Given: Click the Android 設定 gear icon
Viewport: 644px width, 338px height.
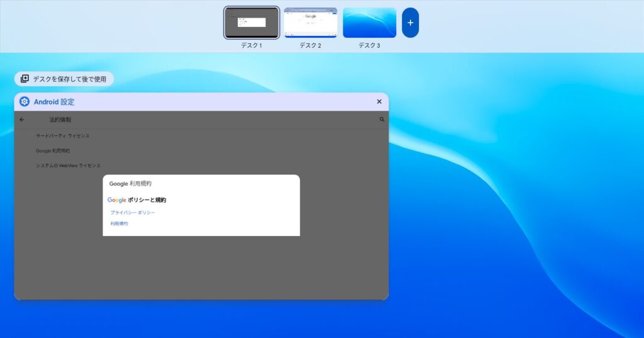Looking at the screenshot, I should (x=25, y=101).
